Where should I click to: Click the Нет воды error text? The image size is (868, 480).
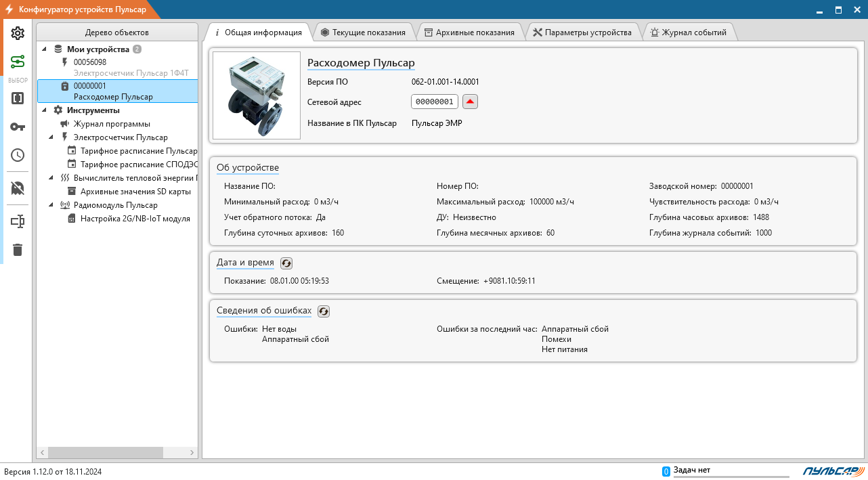[279, 329]
